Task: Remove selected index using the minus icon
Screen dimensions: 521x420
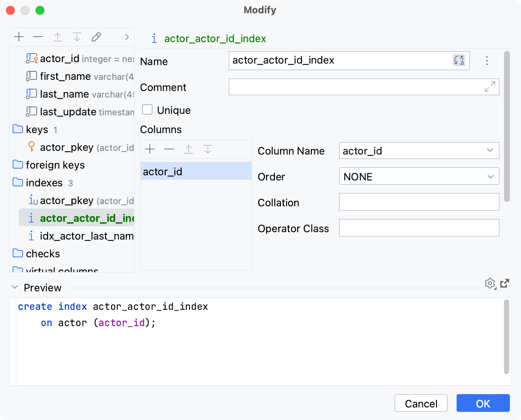Action: (x=38, y=37)
